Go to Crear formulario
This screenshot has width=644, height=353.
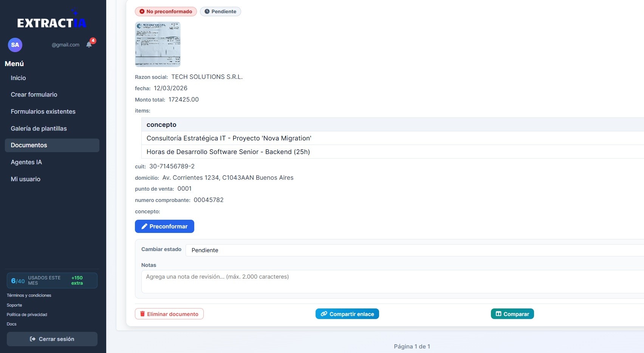(34, 94)
